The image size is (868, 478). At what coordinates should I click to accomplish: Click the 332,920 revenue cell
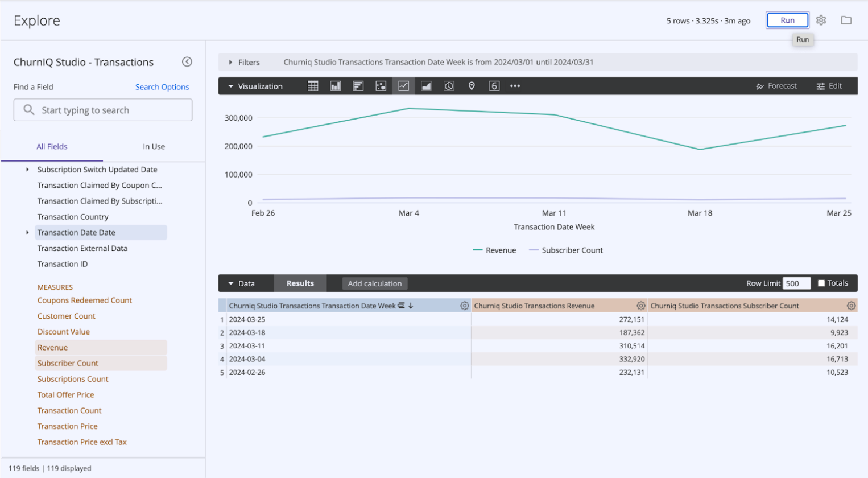click(559, 359)
